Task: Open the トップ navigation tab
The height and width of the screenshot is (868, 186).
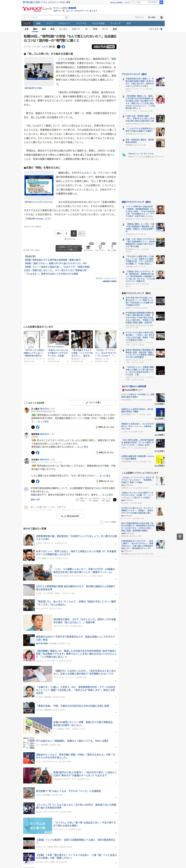Action: (27, 24)
